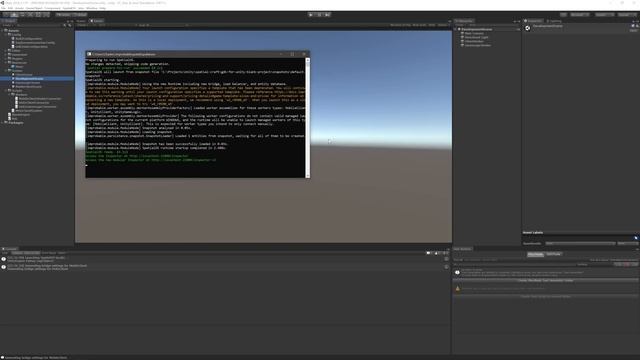This screenshot has width=640, height=360.
Task: Open the Component menu
Action: [x=52, y=8]
